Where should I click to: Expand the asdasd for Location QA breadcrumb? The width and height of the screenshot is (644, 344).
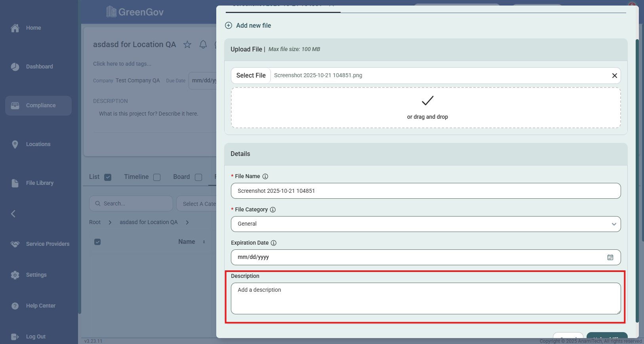pyautogui.click(x=187, y=222)
